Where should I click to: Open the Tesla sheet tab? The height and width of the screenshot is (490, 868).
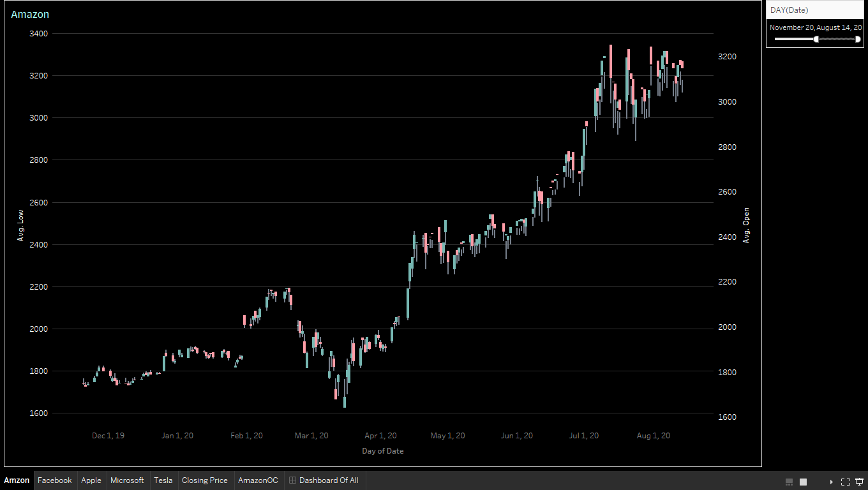click(163, 480)
